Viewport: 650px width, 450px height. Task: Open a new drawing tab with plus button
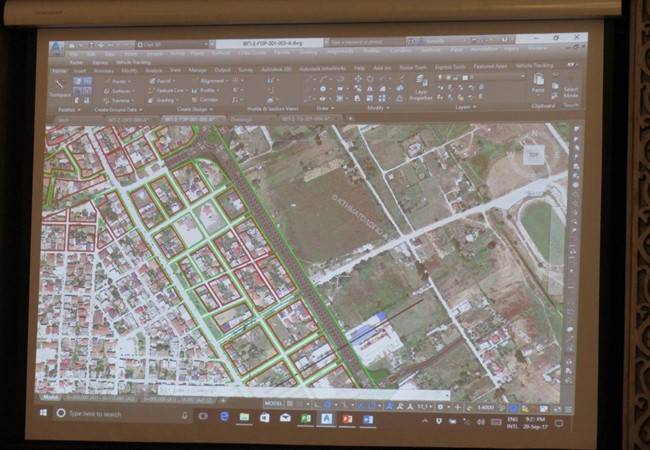click(x=350, y=118)
